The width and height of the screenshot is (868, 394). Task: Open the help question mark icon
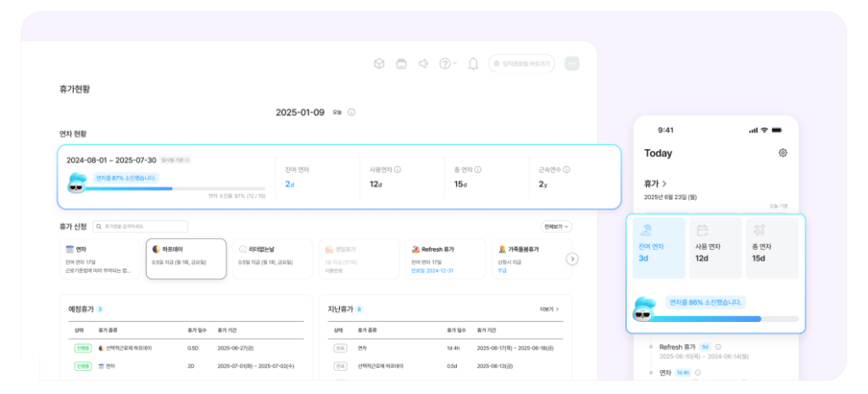coord(444,64)
